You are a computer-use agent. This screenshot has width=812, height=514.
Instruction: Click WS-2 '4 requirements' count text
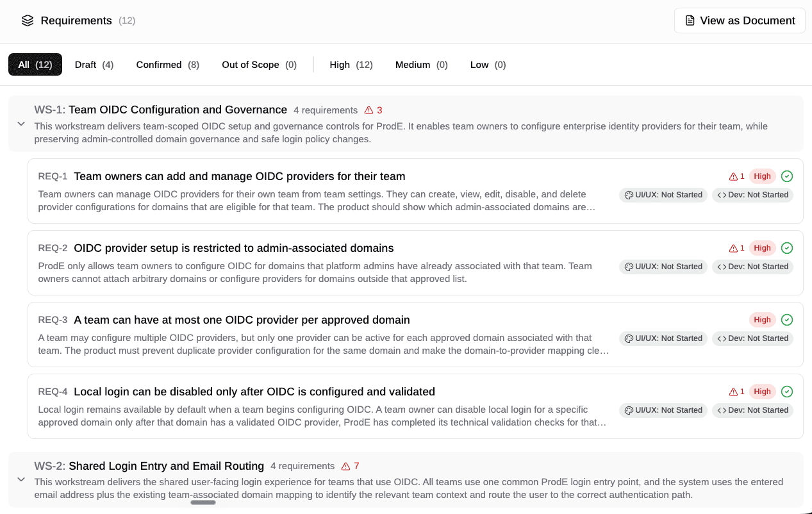point(302,467)
